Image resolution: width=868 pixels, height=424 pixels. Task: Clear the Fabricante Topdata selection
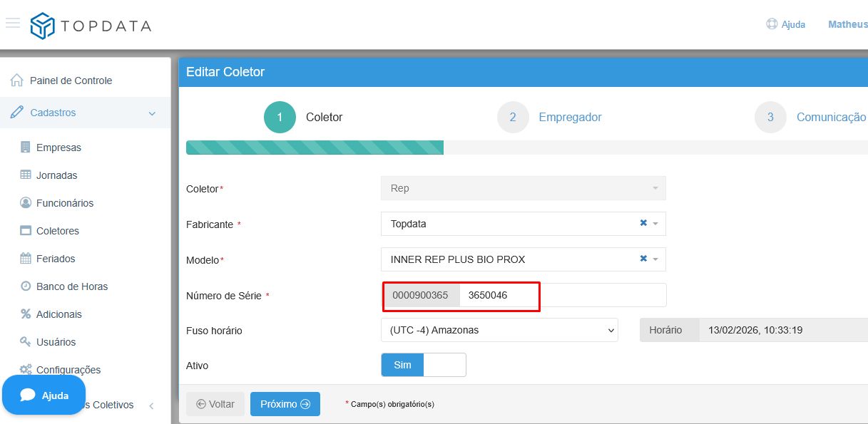[643, 223]
